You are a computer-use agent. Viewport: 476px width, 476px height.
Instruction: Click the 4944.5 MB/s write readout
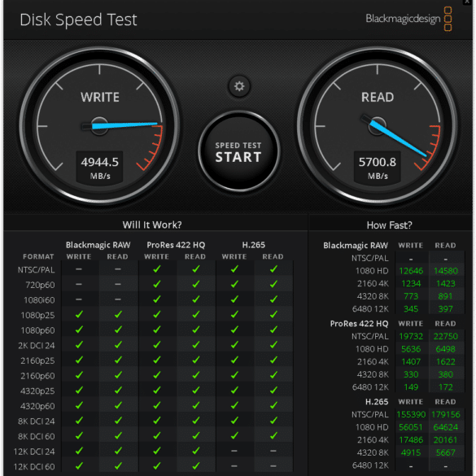pyautogui.click(x=99, y=168)
